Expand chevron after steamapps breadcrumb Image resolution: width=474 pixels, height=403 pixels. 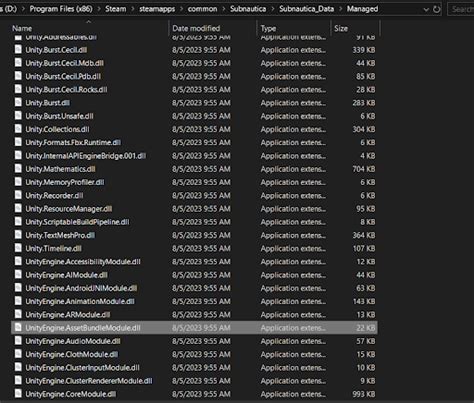181,9
